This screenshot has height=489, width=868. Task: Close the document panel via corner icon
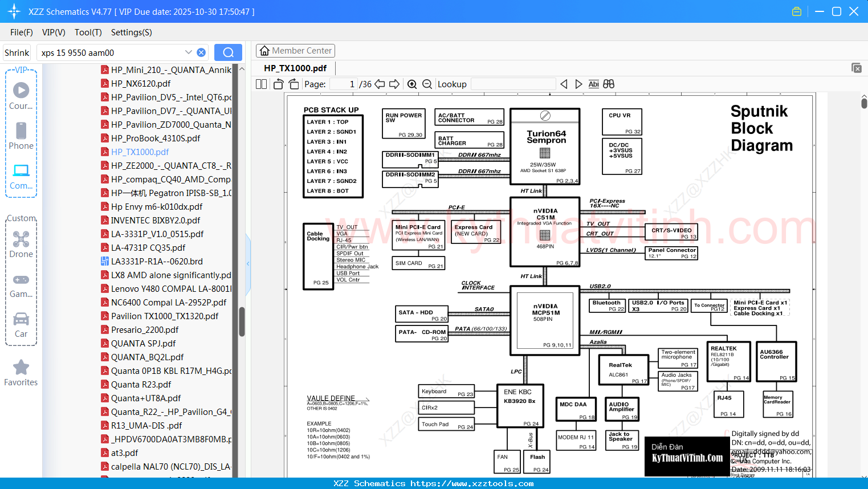pyautogui.click(x=857, y=68)
